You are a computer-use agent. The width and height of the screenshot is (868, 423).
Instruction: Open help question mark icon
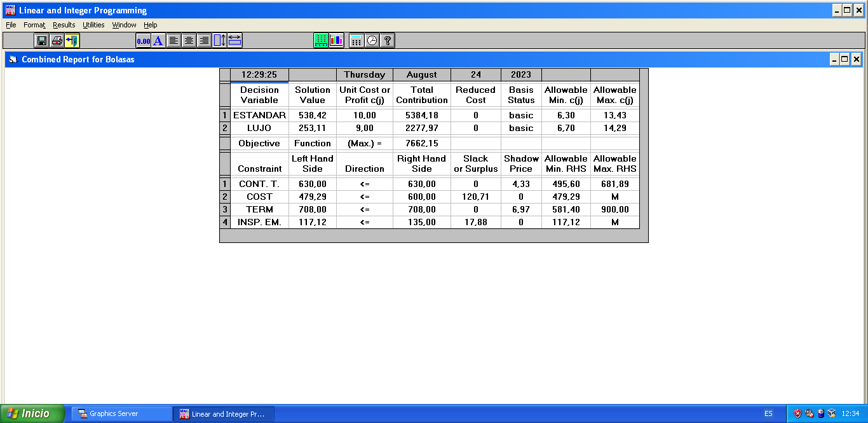click(387, 41)
